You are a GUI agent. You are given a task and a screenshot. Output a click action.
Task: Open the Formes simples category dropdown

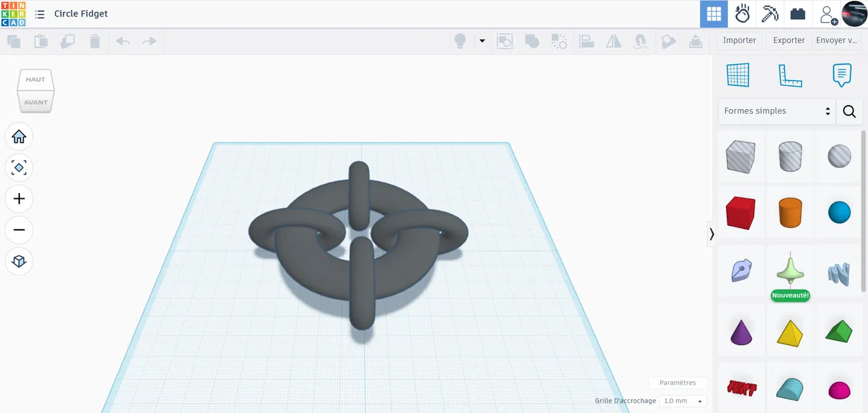coord(776,110)
